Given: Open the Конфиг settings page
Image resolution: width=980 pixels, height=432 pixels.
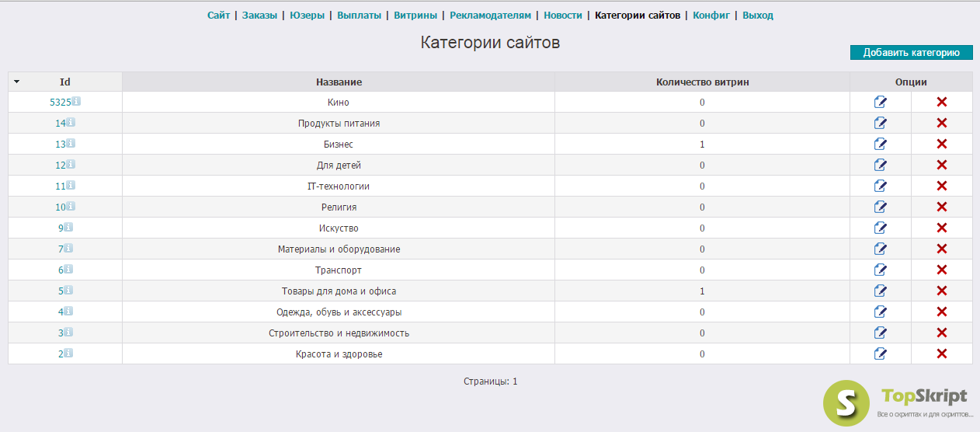Looking at the screenshot, I should point(711,15).
